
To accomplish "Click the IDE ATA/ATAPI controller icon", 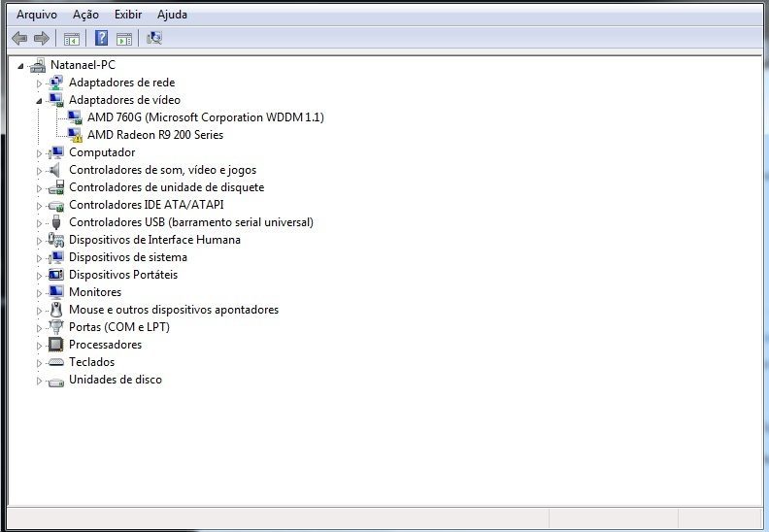I will coord(56,206).
